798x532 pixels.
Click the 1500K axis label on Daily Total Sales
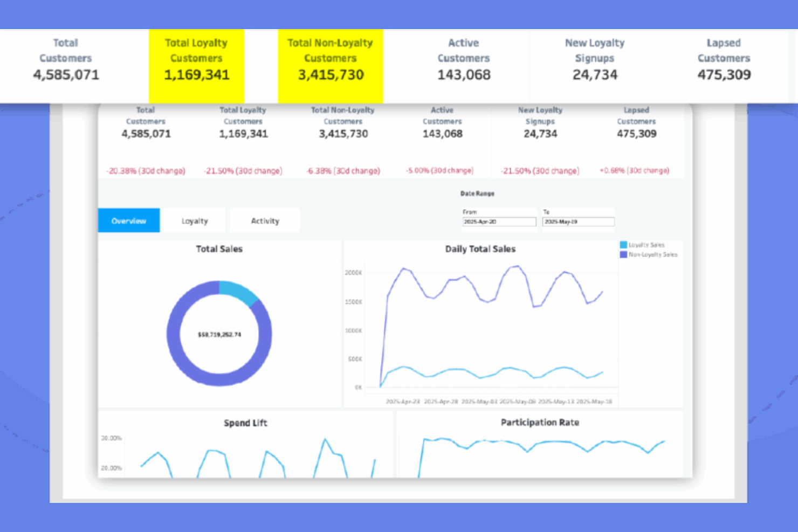point(353,302)
